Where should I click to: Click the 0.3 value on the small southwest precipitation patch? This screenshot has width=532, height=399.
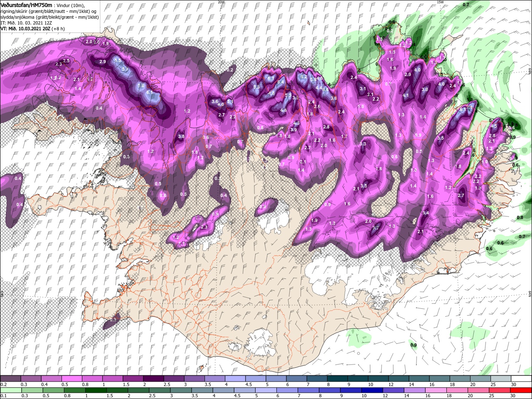[x=113, y=320]
